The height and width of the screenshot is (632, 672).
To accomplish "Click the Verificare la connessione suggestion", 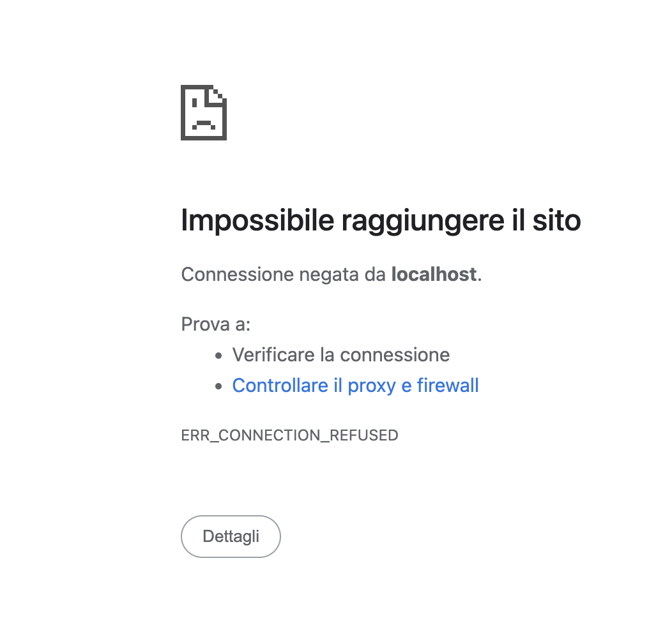I will [340, 354].
